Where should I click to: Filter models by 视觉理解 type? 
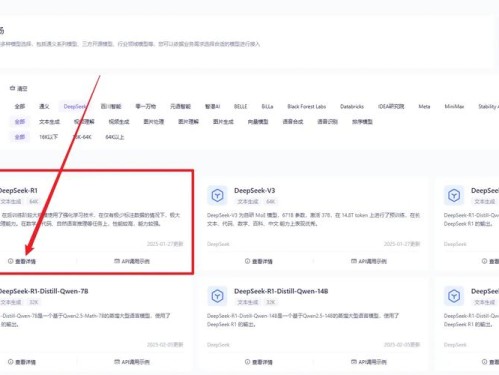point(84,122)
